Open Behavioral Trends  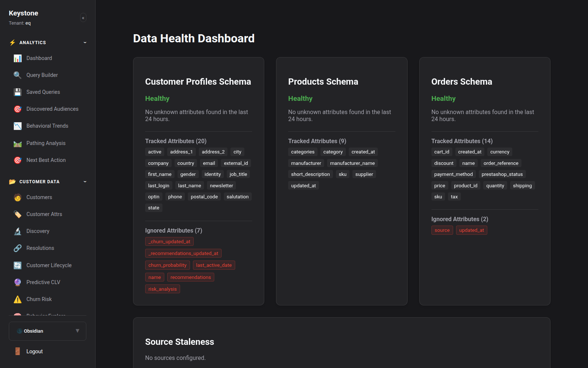[47, 126]
